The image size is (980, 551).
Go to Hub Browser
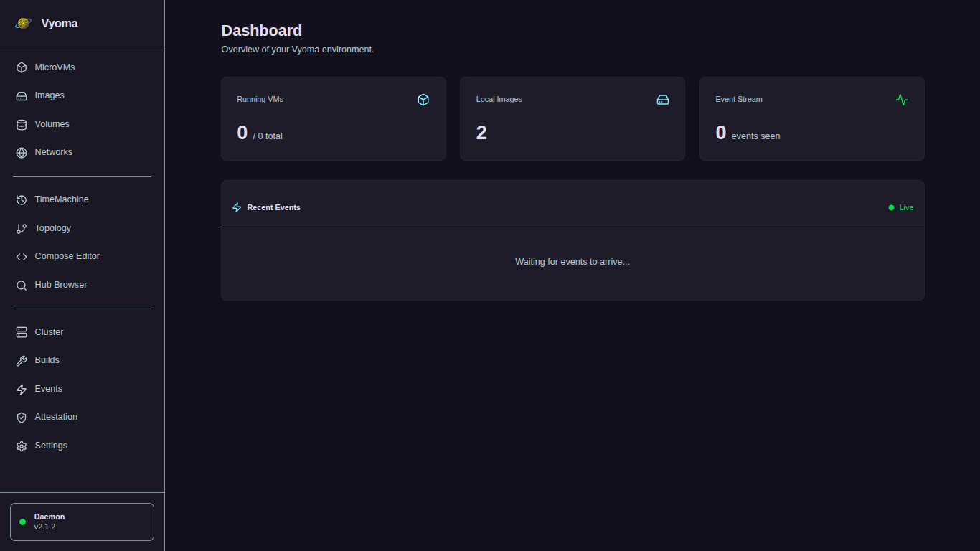coord(82,285)
